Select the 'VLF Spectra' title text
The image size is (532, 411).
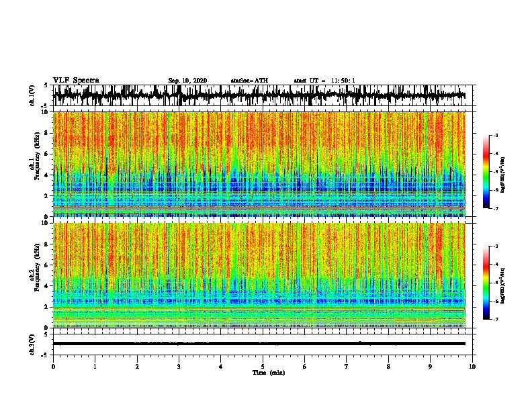(x=76, y=81)
